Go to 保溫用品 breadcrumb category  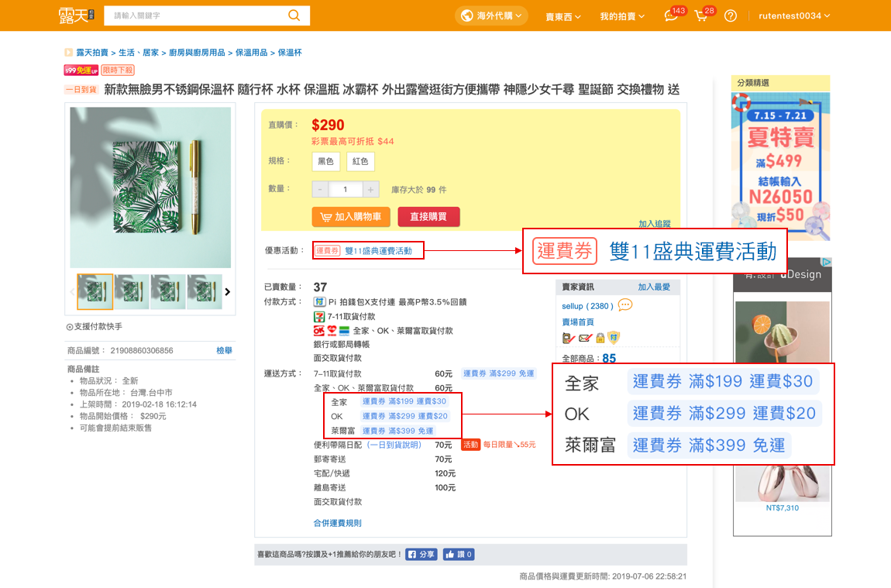[252, 53]
